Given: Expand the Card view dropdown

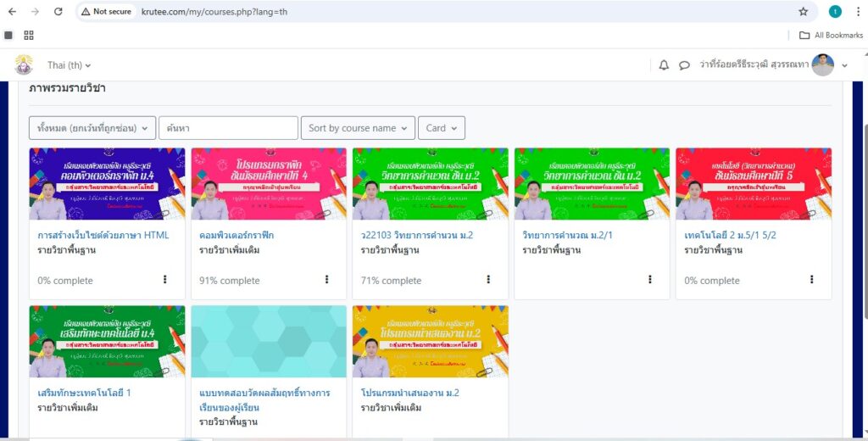Looking at the screenshot, I should (441, 128).
